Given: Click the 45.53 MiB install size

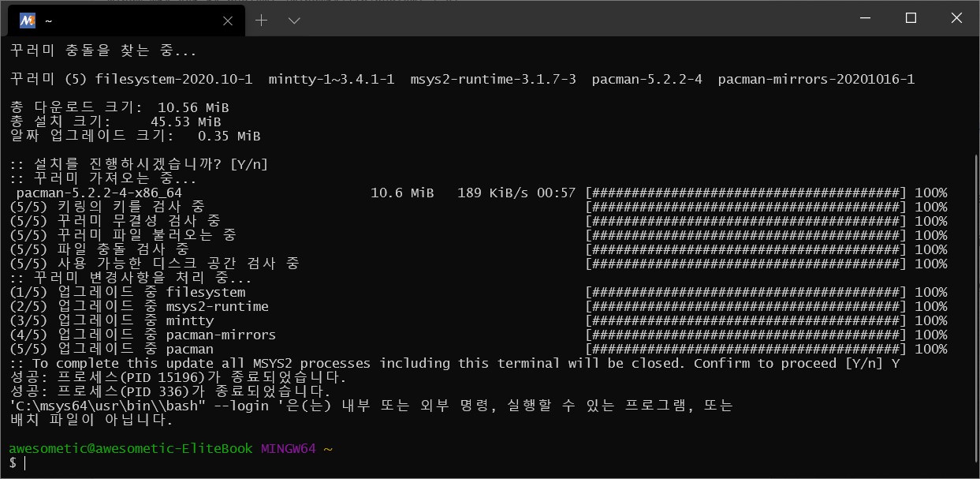Looking at the screenshot, I should point(185,122).
